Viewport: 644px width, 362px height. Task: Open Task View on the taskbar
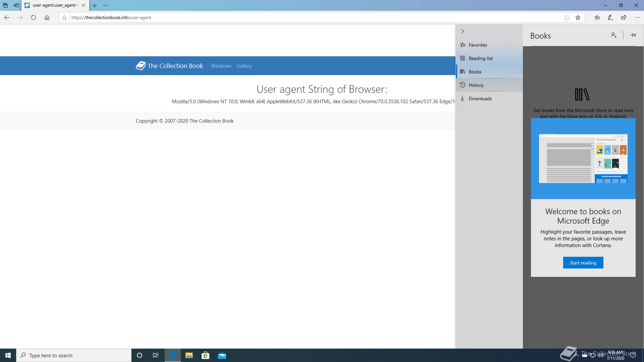coord(156,355)
